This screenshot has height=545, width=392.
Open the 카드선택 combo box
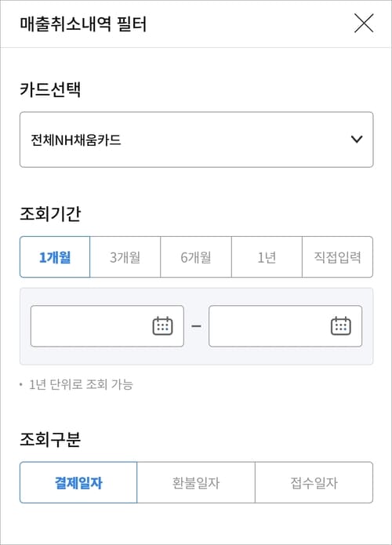(x=196, y=140)
